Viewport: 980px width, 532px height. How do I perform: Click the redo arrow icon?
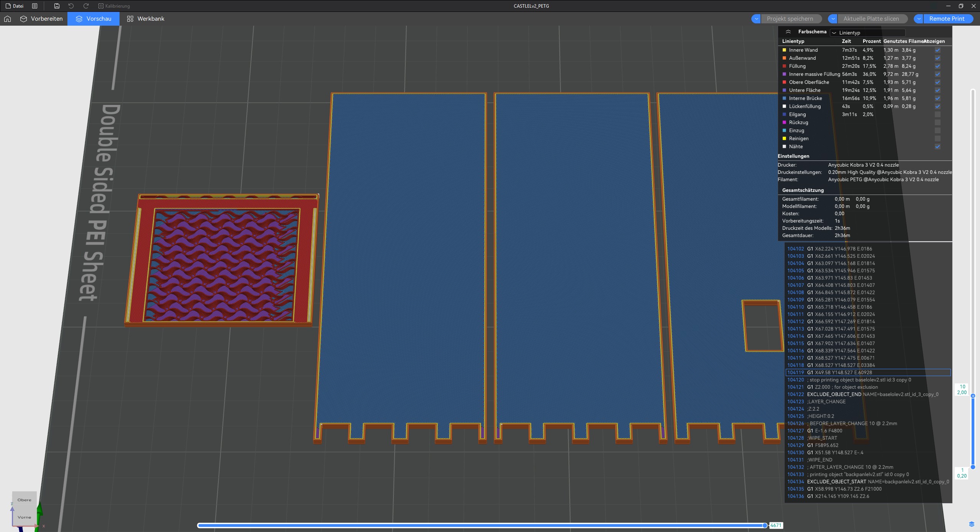(86, 6)
